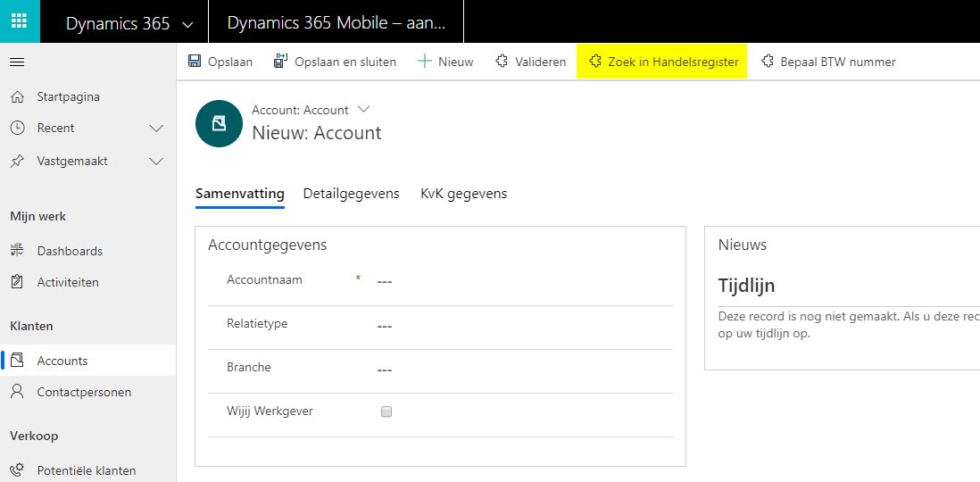
Task: Open Zoek in Handelsregister search
Action: tap(662, 62)
